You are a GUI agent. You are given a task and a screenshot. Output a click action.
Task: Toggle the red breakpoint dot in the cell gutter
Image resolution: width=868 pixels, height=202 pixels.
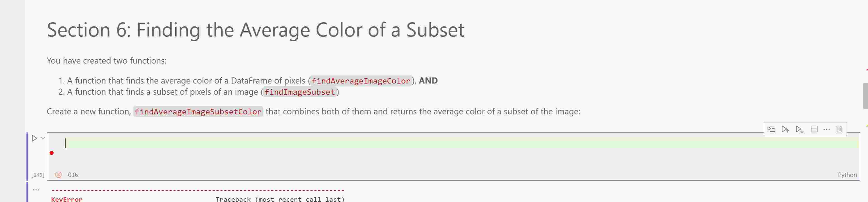click(52, 153)
